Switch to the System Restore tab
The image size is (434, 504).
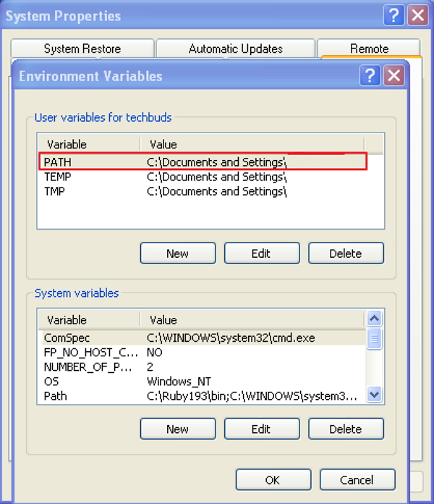click(82, 49)
